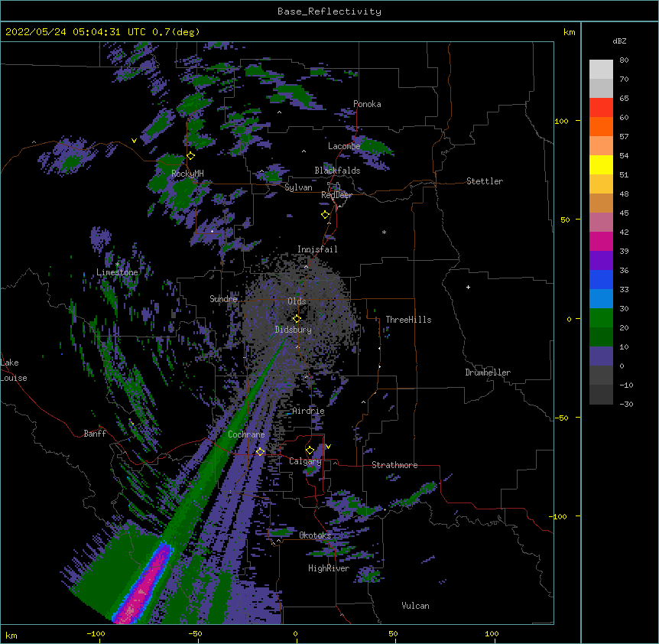659x644 pixels.
Task: Click the yellow marker above Calgary
Action: 310,450
